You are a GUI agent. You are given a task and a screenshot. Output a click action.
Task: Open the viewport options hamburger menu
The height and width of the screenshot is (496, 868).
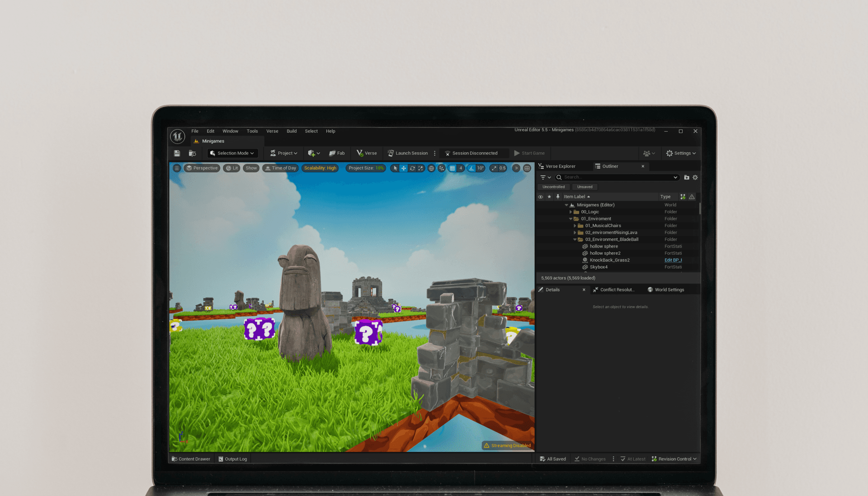coord(177,168)
